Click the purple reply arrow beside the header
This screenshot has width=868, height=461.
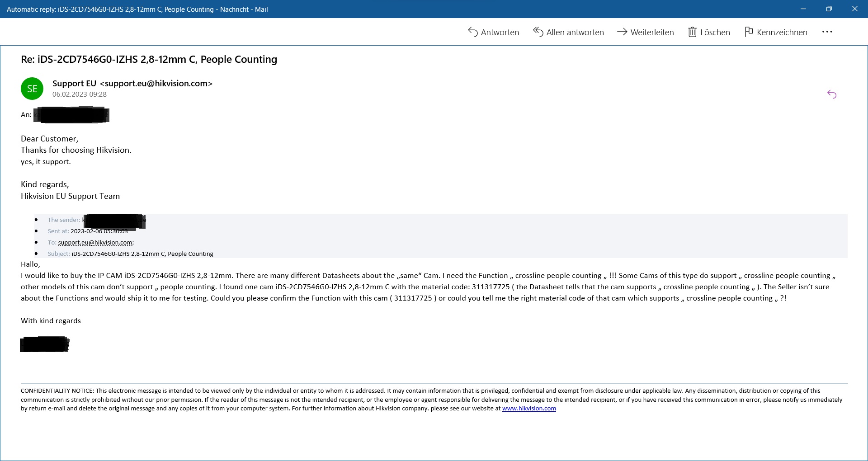point(831,94)
